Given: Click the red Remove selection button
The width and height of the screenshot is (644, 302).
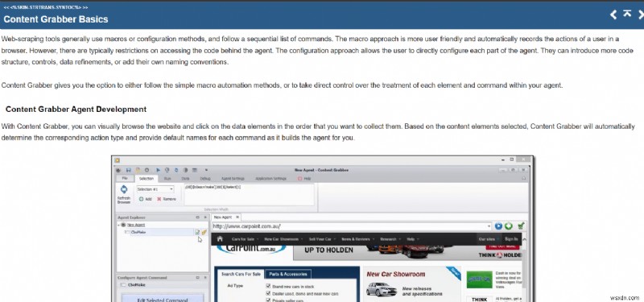Looking at the screenshot, I should click(x=167, y=199).
